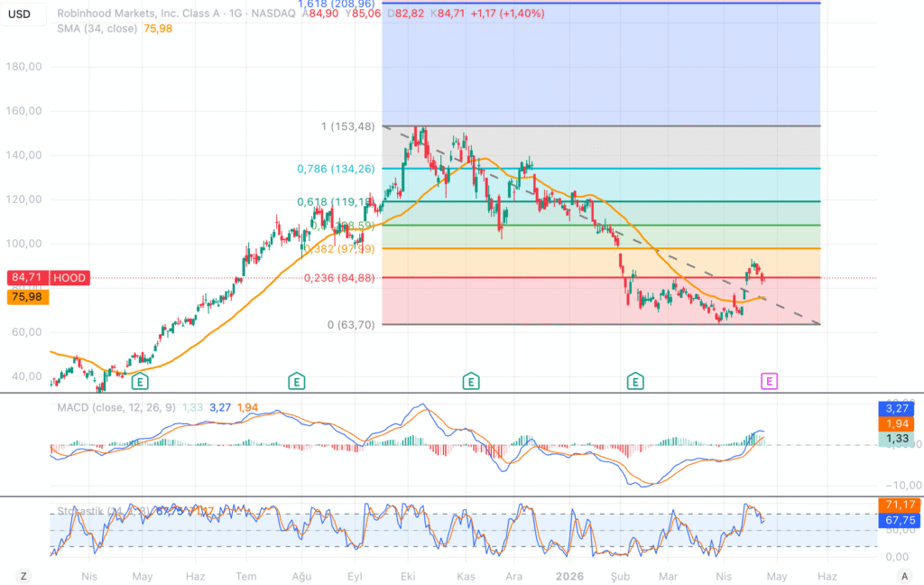The height and width of the screenshot is (585, 924).
Task: Open the USD currency selector
Action: tap(19, 14)
